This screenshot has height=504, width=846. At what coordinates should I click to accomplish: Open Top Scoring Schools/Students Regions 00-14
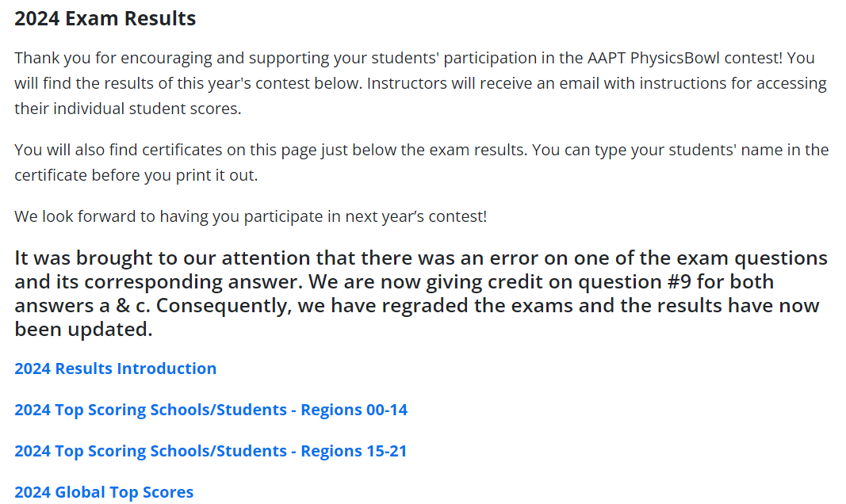tap(211, 410)
